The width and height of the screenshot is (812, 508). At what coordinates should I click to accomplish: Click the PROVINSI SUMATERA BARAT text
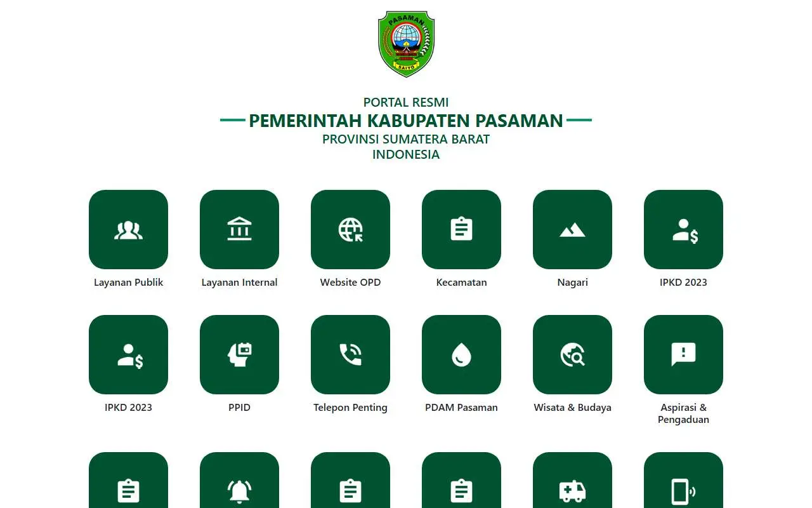pos(406,139)
